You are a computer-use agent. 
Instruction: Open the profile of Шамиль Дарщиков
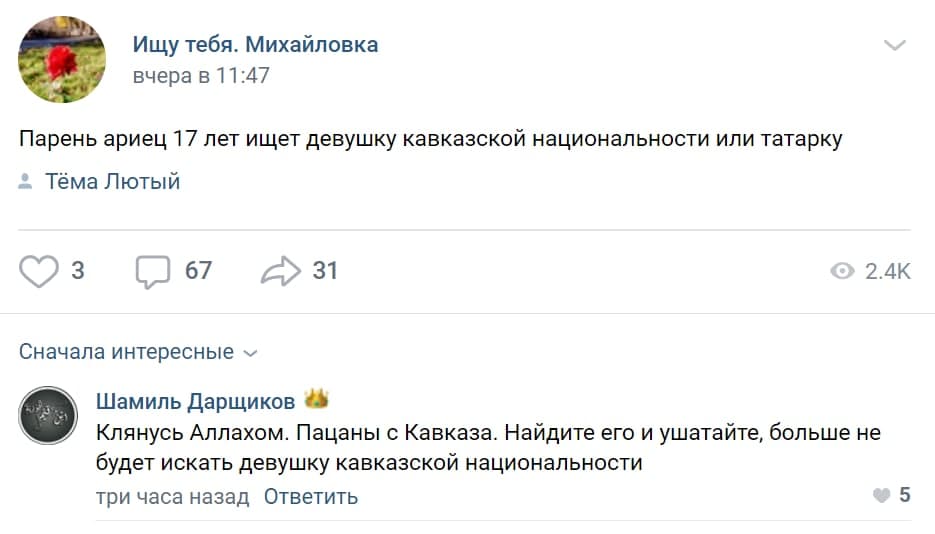[x=196, y=402]
